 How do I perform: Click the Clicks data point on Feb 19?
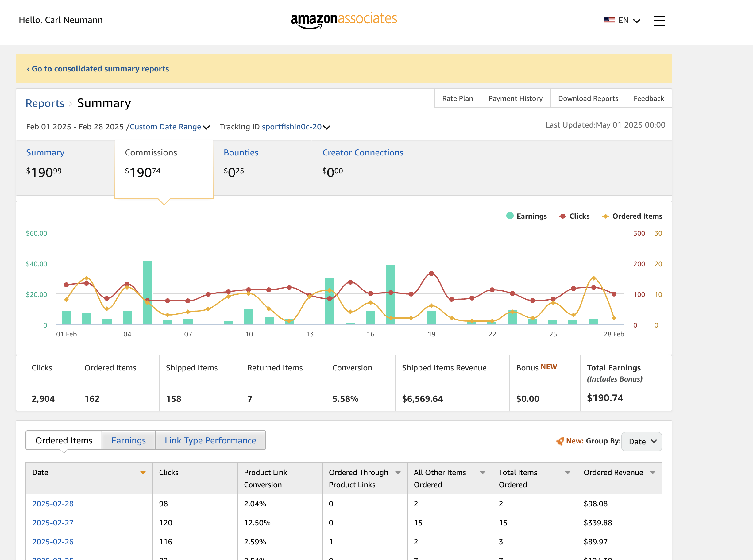pos(431,273)
